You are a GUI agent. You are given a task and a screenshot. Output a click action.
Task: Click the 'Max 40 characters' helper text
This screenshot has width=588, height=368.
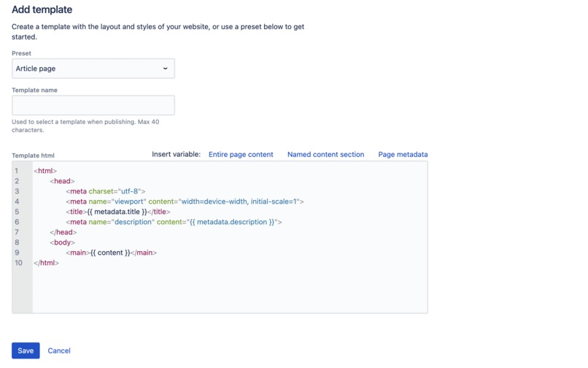tap(85, 126)
